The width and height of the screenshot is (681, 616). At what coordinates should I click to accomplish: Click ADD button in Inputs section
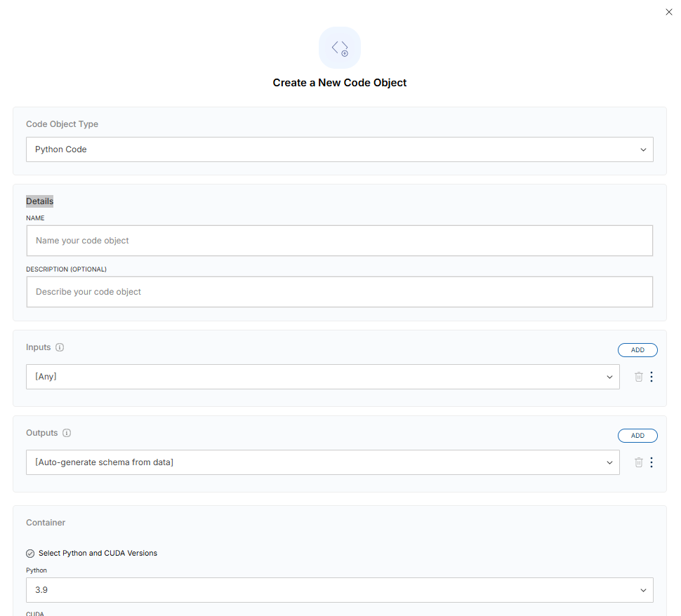tap(637, 350)
